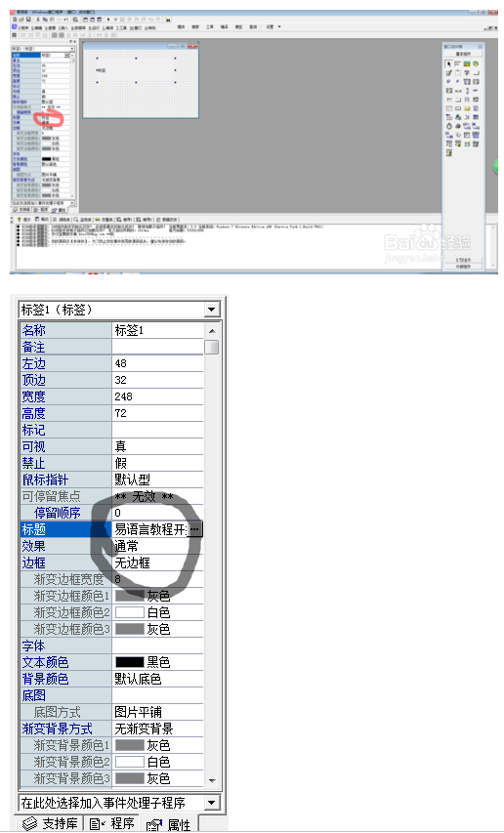Select the 标题 property row
This screenshot has height=833, width=504.
click(x=111, y=529)
